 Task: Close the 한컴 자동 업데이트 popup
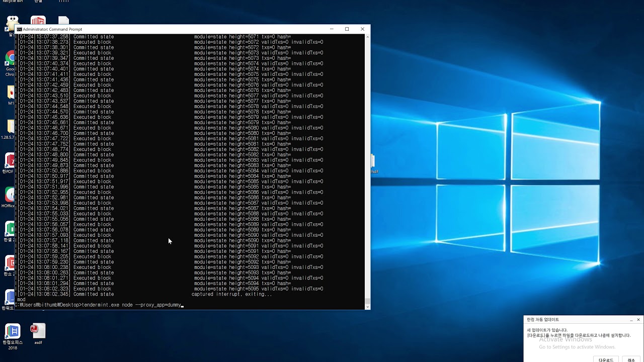638,320
